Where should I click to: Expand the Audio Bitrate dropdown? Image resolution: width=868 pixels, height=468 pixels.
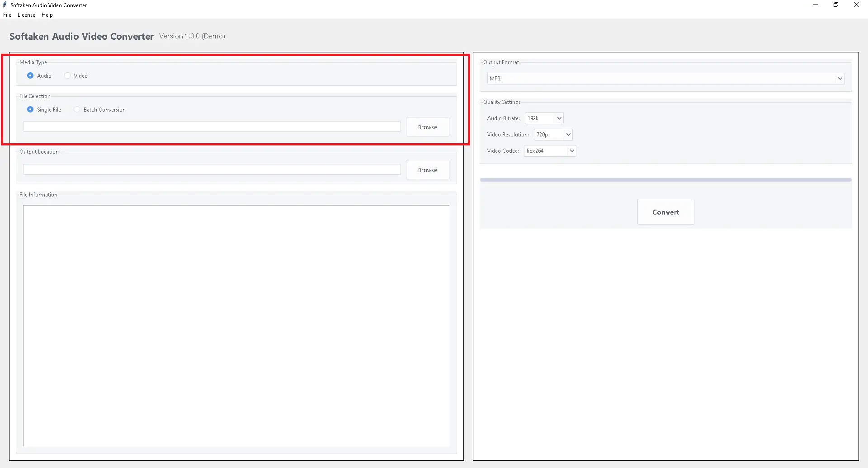point(544,118)
